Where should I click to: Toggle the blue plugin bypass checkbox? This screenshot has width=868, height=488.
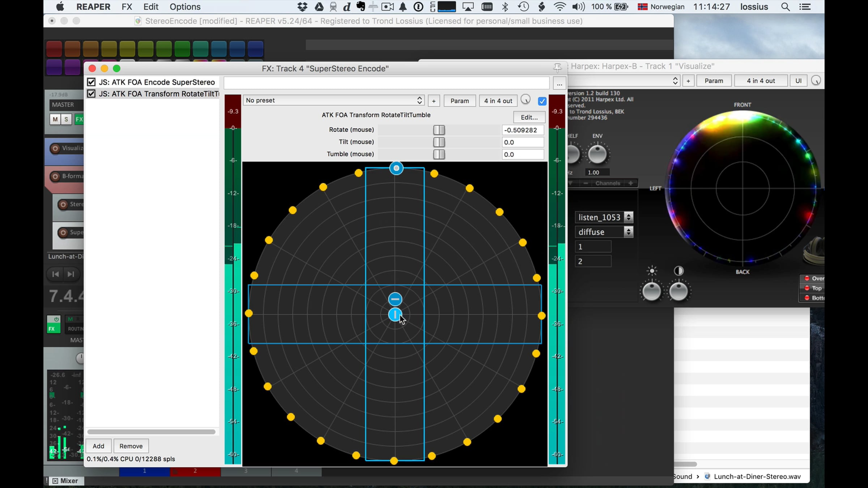click(542, 101)
